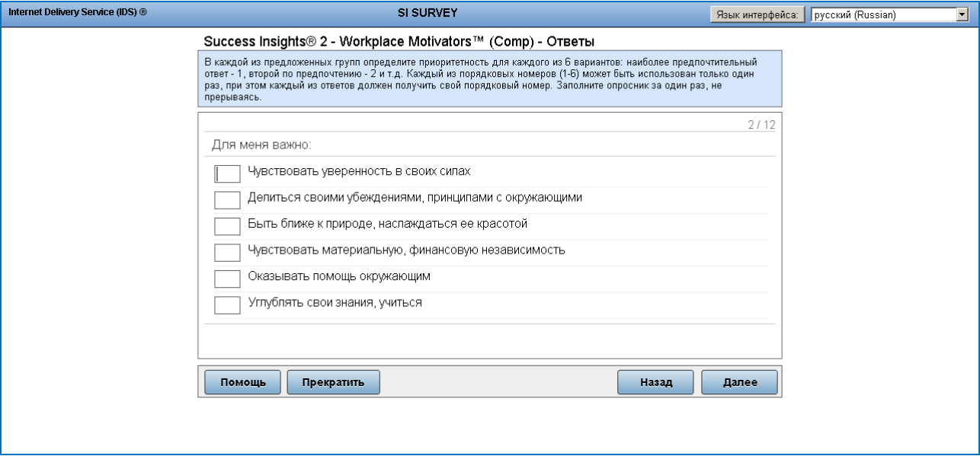Click the 'Для меня важно:' question heading

click(262, 145)
